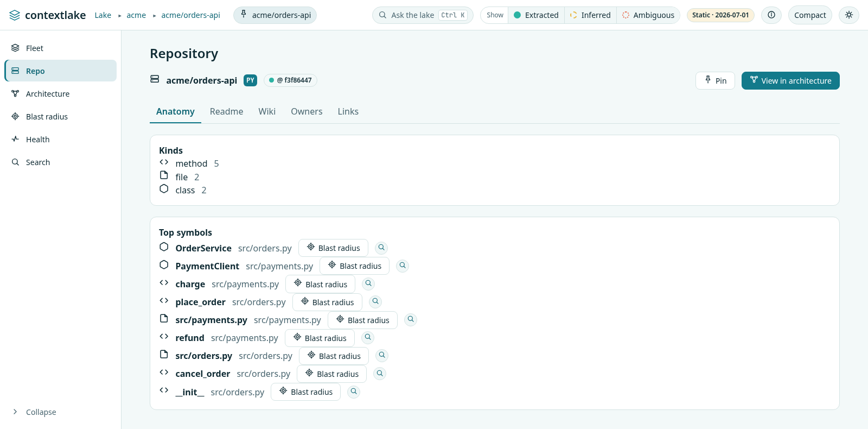Toggle the Extracted filter
The image size is (868, 429).
[x=536, y=15]
